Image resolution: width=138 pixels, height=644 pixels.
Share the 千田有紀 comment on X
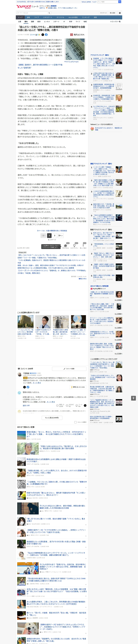click(x=25, y=387)
